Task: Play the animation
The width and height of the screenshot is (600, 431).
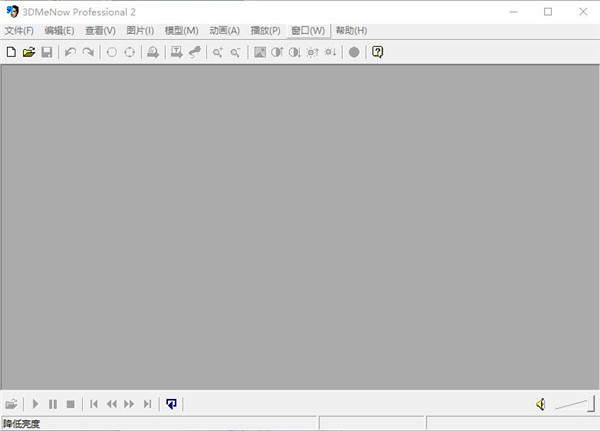Action: click(x=35, y=404)
